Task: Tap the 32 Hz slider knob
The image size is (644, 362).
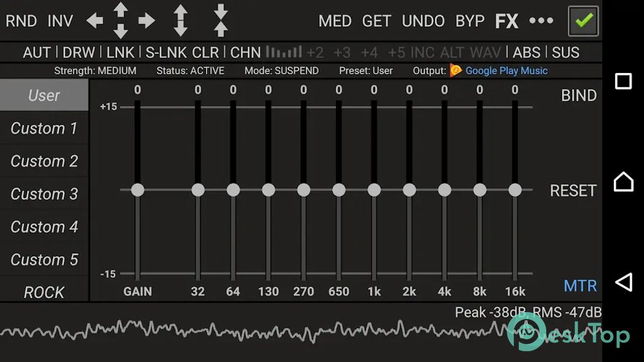Action: [x=198, y=190]
